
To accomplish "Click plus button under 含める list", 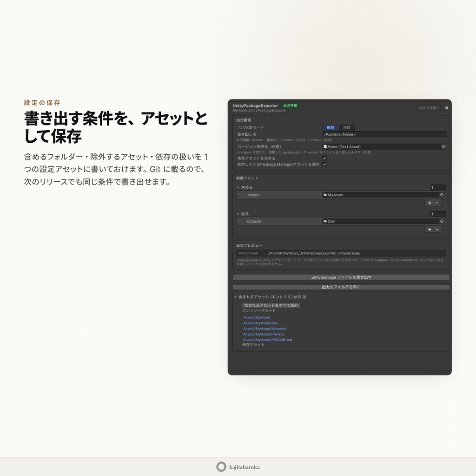I will [x=430, y=203].
